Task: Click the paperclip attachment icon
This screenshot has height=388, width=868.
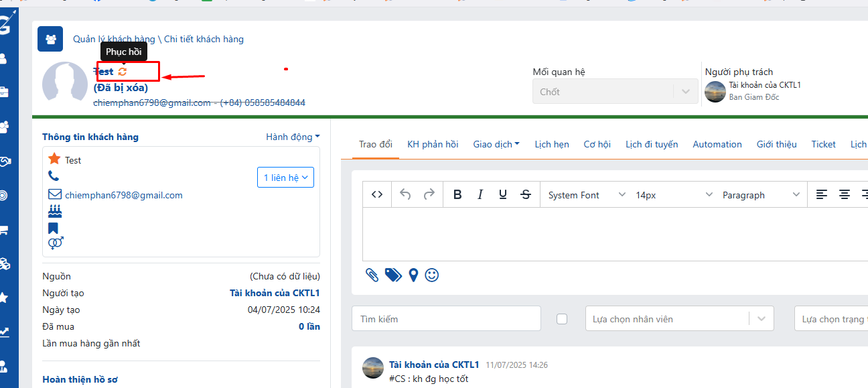Action: click(x=372, y=275)
